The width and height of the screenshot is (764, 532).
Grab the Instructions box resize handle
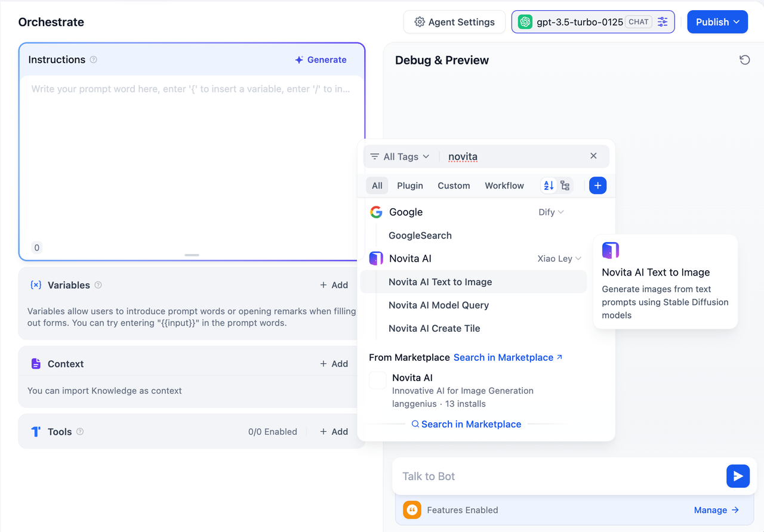(x=192, y=255)
